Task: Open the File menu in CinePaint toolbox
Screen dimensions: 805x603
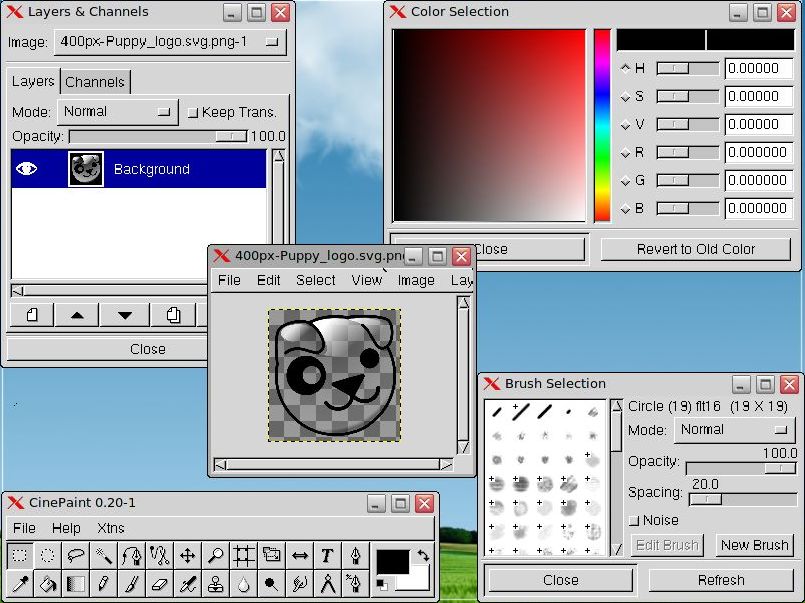Action: click(x=24, y=528)
